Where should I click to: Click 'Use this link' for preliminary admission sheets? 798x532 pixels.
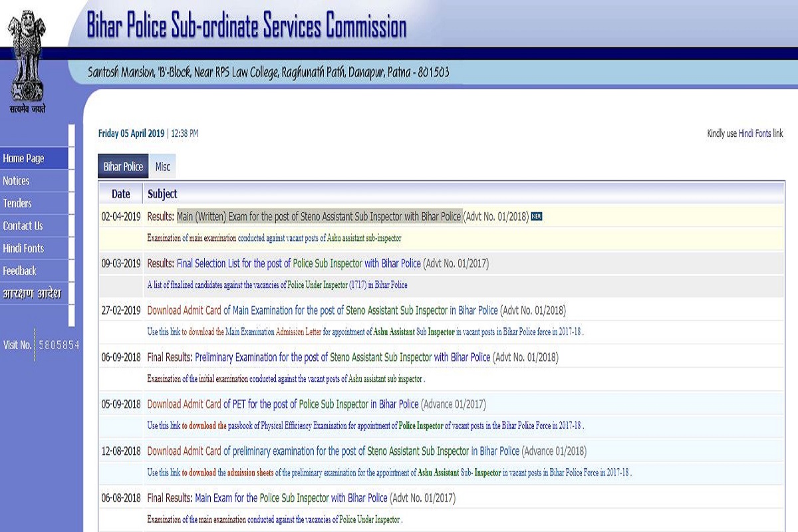pyautogui.click(x=164, y=473)
